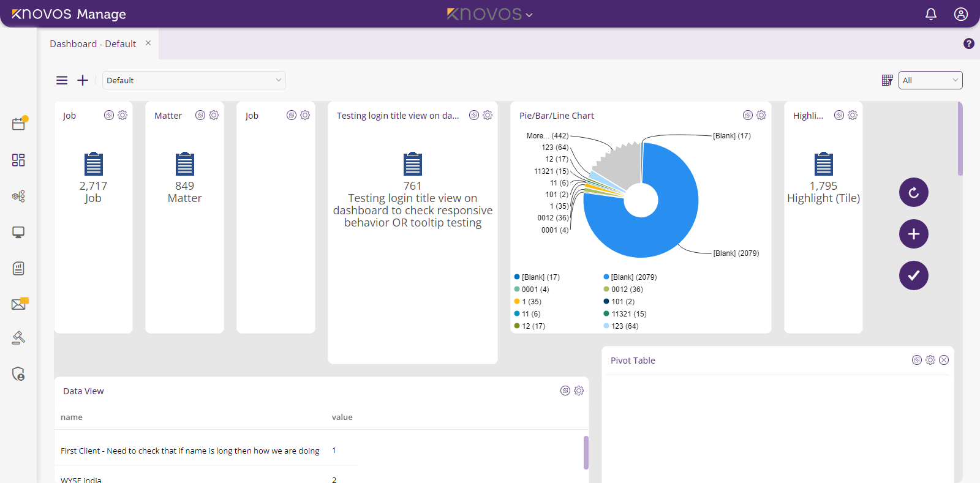Viewport: 980px width, 483px height.
Task: Close the Dashboard - Default tab
Action: (x=148, y=43)
